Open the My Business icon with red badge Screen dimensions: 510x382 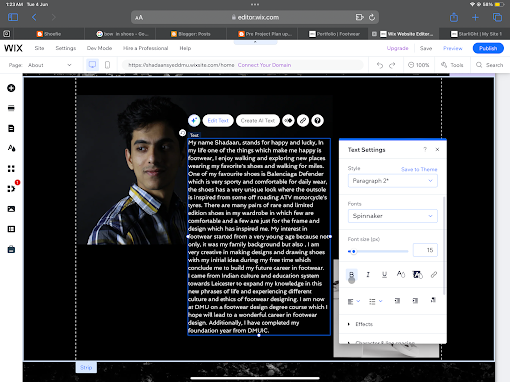11,189
